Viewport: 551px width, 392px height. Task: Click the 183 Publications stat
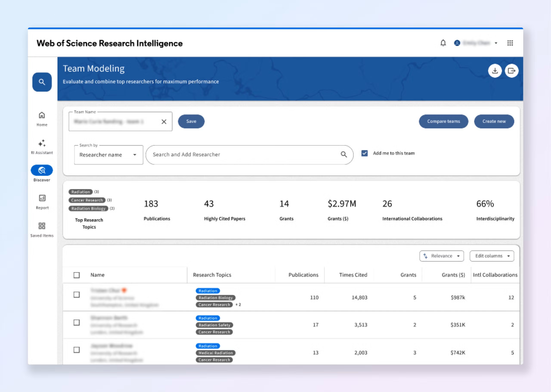click(157, 210)
